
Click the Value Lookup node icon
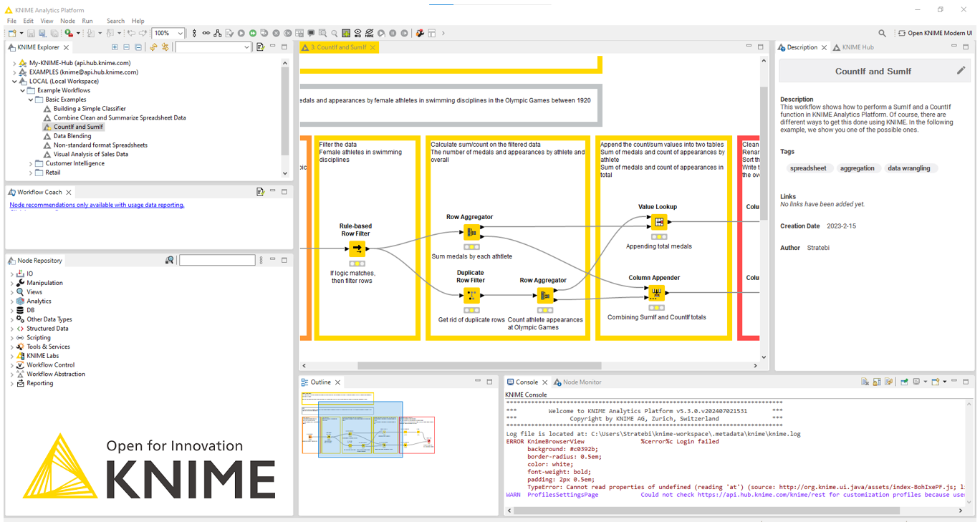pos(658,222)
